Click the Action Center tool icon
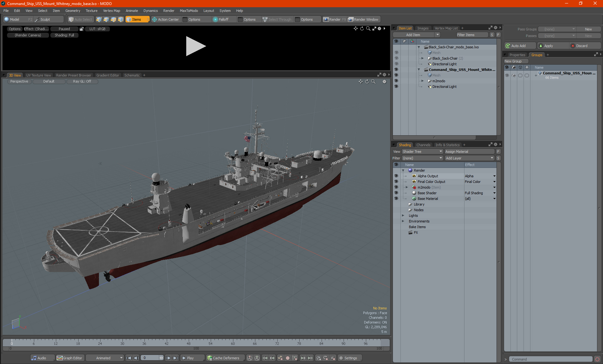The width and height of the screenshot is (603, 364). click(x=155, y=19)
